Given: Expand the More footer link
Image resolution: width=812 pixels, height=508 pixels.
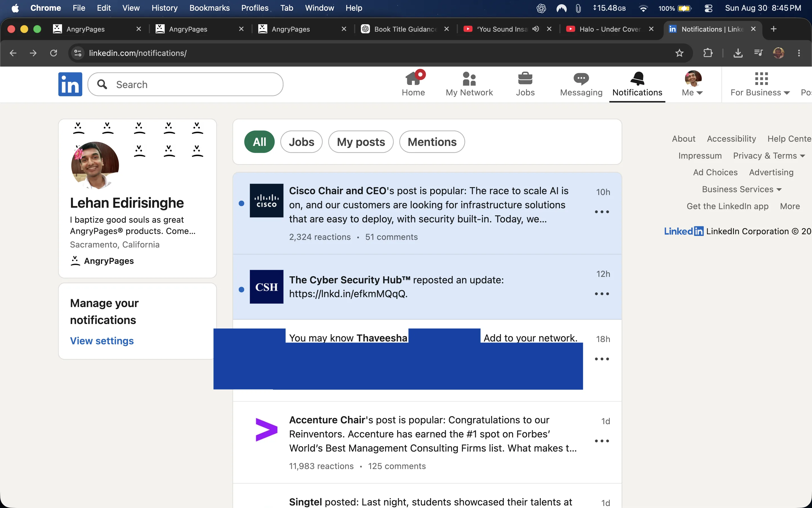Looking at the screenshot, I should [790, 206].
